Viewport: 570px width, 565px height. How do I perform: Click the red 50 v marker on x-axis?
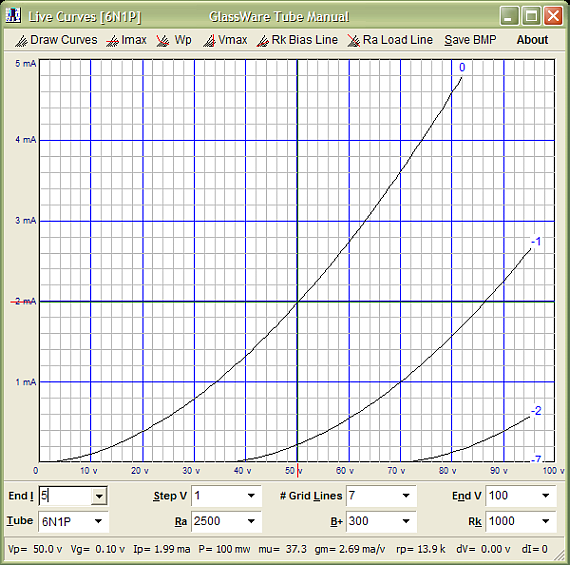(x=298, y=470)
